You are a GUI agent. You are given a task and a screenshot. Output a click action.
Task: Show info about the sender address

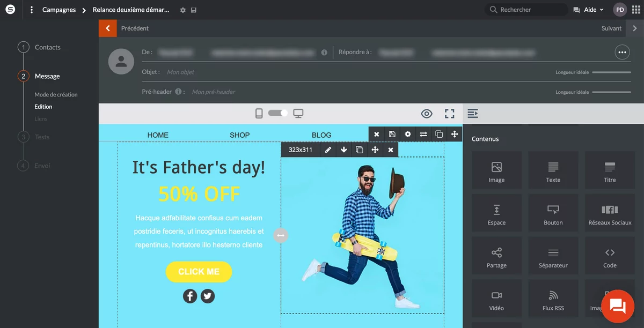click(324, 53)
